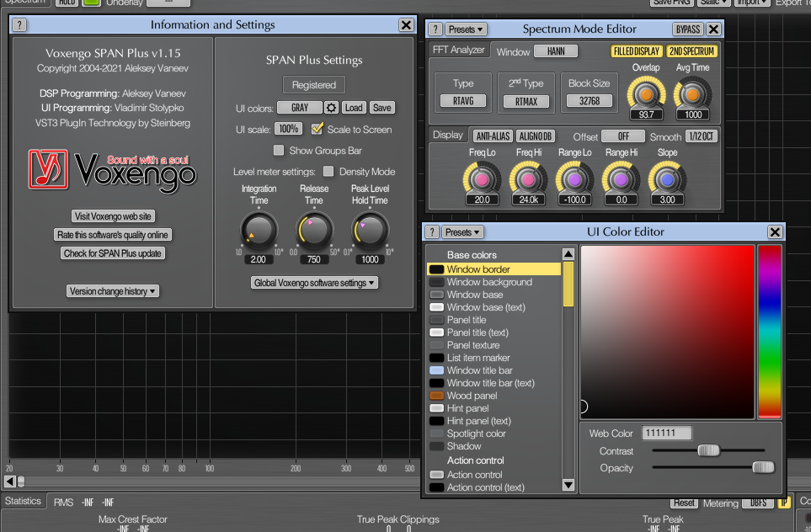Click the Contrast slider handle
The width and height of the screenshot is (811, 532).
click(x=708, y=450)
